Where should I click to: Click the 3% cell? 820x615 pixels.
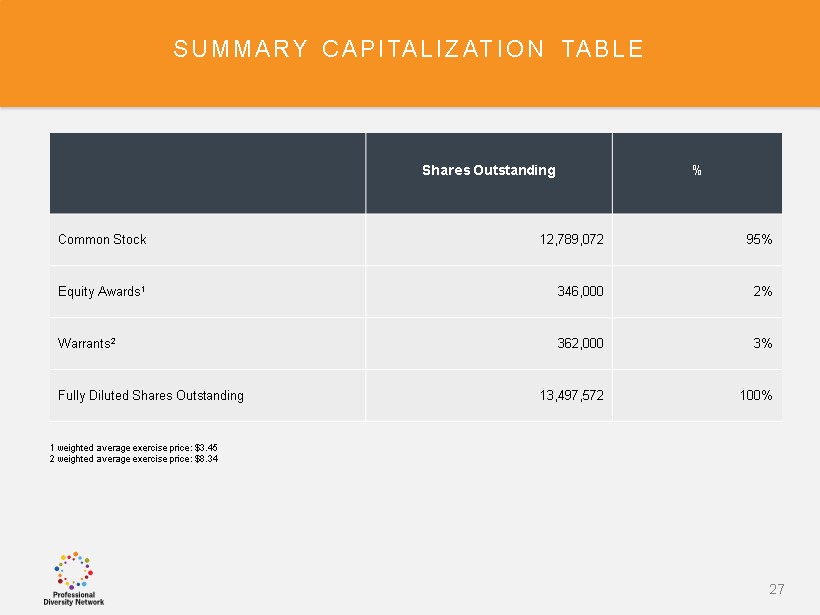(760, 343)
